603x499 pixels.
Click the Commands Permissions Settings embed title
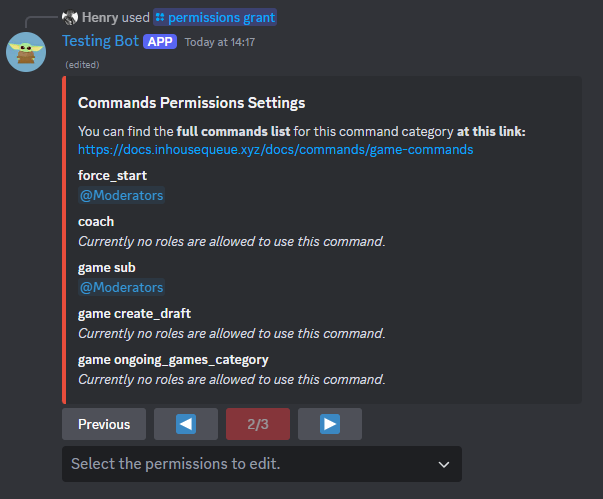pos(192,103)
